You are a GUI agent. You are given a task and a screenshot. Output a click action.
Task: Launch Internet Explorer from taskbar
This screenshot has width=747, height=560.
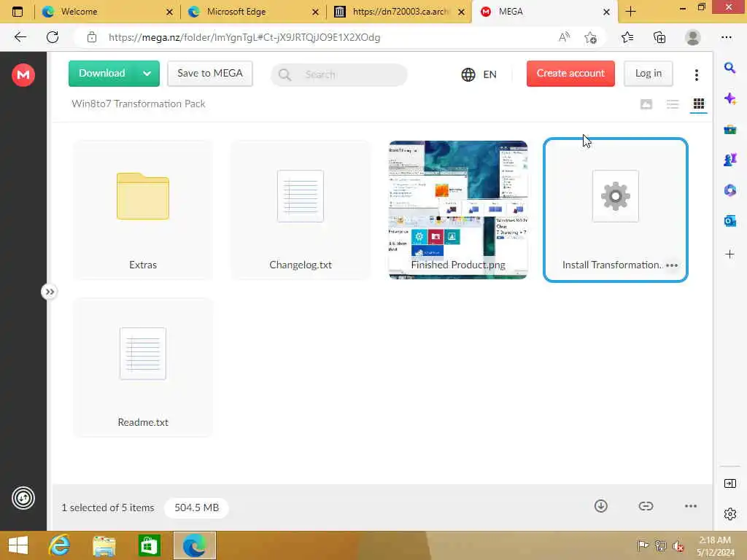click(x=60, y=545)
